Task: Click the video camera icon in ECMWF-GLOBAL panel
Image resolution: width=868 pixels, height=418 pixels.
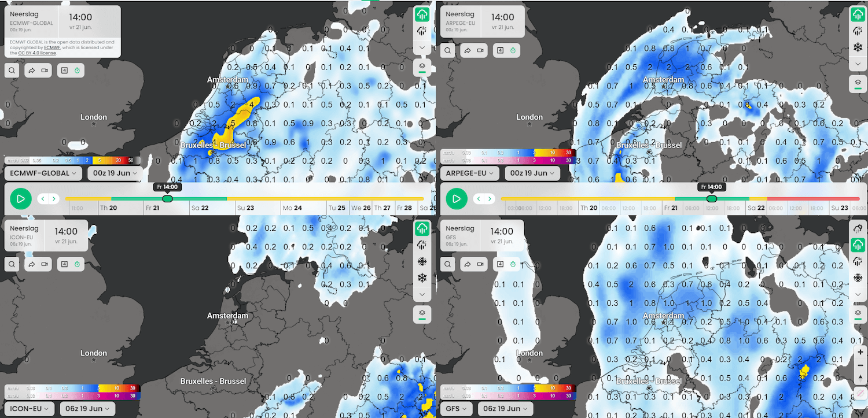Action: pos(44,71)
